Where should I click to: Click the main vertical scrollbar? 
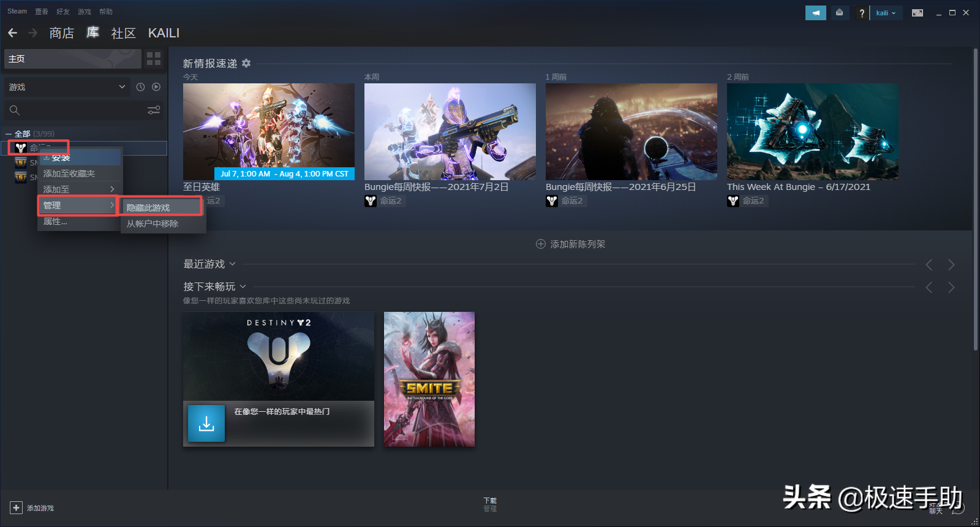pos(976,199)
